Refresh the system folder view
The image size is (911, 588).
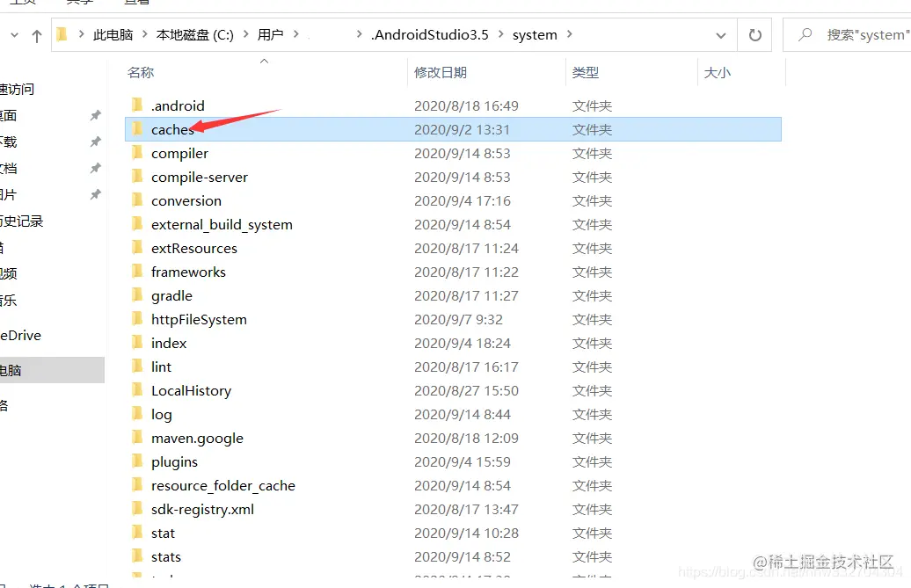pyautogui.click(x=754, y=35)
